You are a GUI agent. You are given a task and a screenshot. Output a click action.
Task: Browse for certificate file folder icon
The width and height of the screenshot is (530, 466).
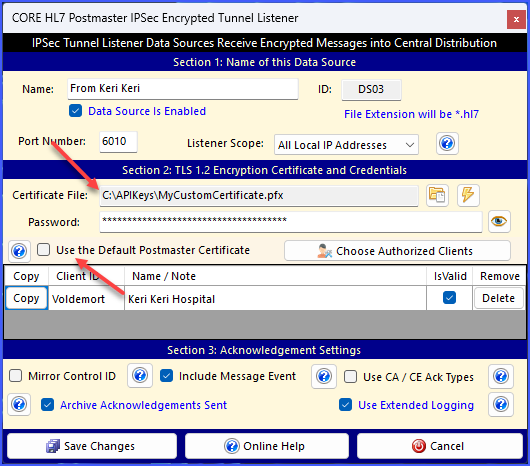click(x=437, y=195)
